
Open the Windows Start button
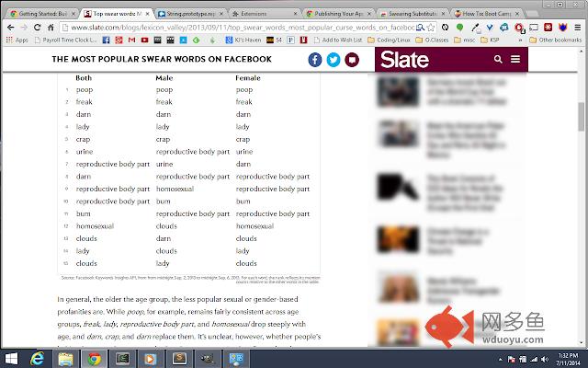click(11, 359)
